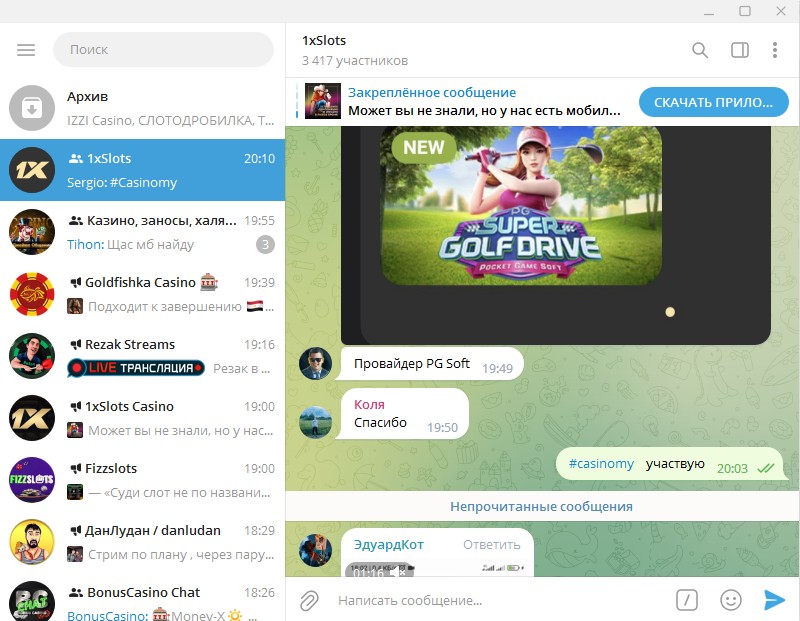Image resolution: width=800 pixels, height=621 pixels.
Task: View the profile of Провайдер PG Soft sender
Action: point(315,364)
